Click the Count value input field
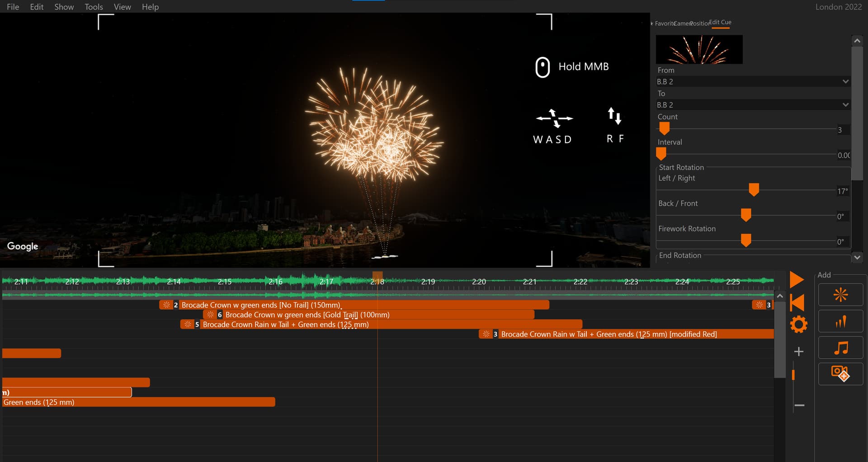The width and height of the screenshot is (868, 462). click(843, 130)
